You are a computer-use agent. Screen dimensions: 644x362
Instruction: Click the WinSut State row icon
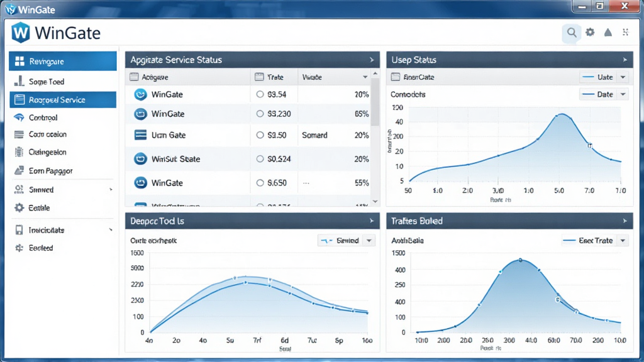click(x=140, y=159)
